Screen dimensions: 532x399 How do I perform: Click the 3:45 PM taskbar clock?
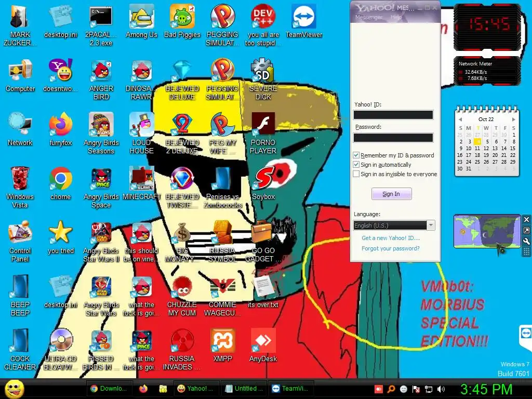click(x=486, y=389)
